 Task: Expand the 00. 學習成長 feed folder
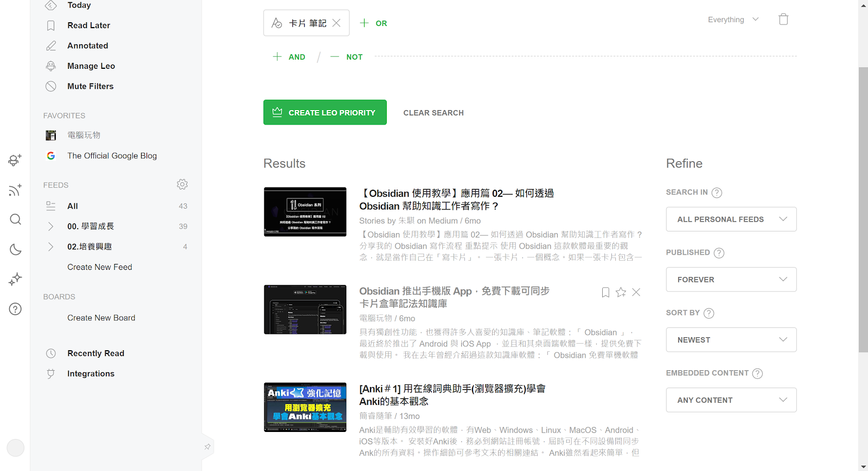pos(50,226)
